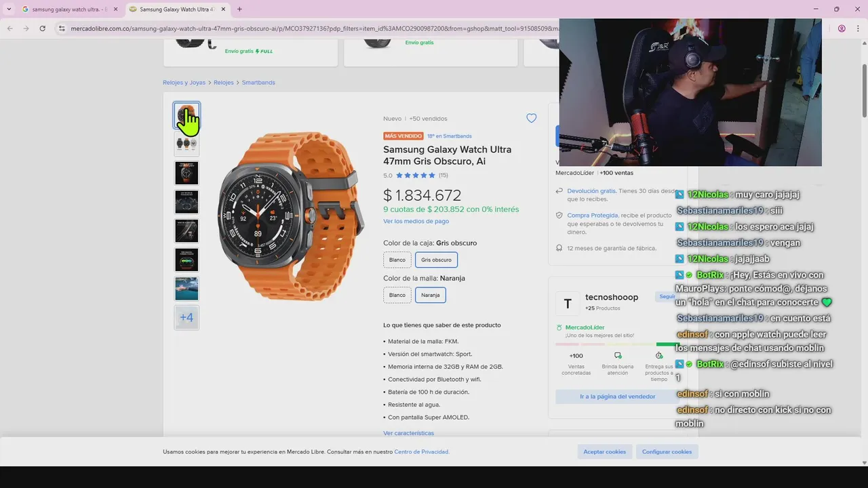Switch to the Google search results tab
The image size is (868, 488).
pos(69,9)
